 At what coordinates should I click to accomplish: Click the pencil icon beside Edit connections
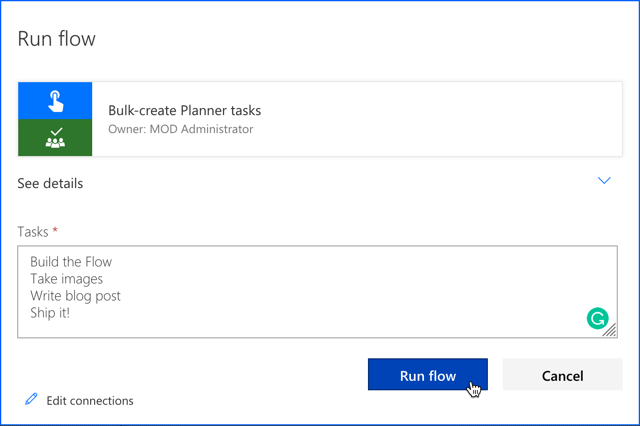pyautogui.click(x=31, y=399)
